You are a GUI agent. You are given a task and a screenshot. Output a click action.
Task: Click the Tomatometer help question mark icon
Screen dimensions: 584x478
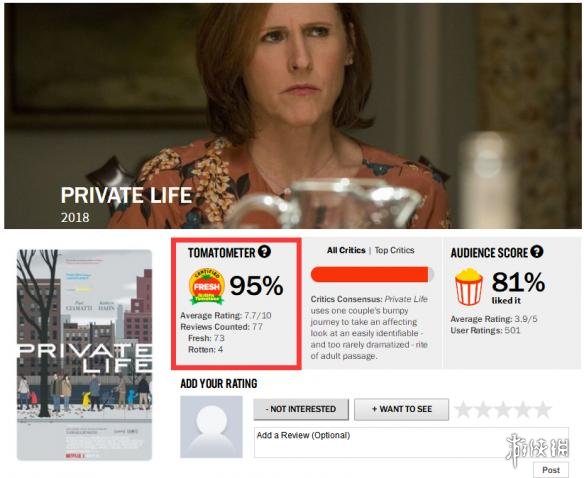264,252
